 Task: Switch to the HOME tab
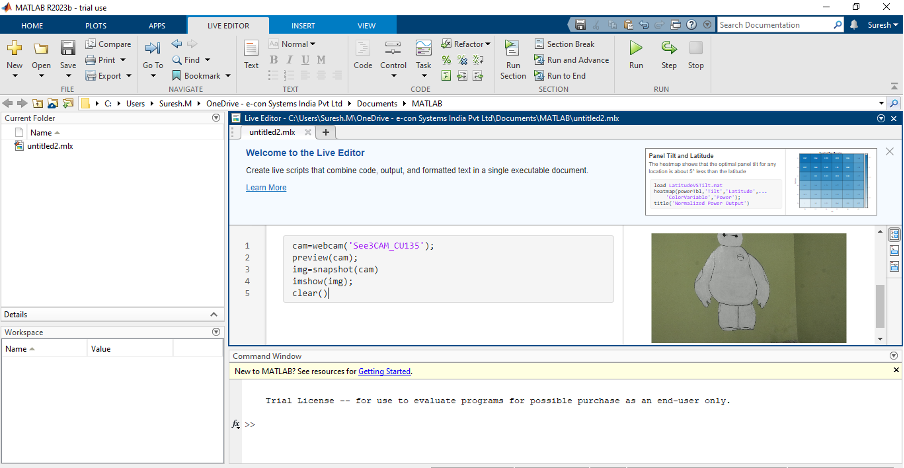(32, 25)
